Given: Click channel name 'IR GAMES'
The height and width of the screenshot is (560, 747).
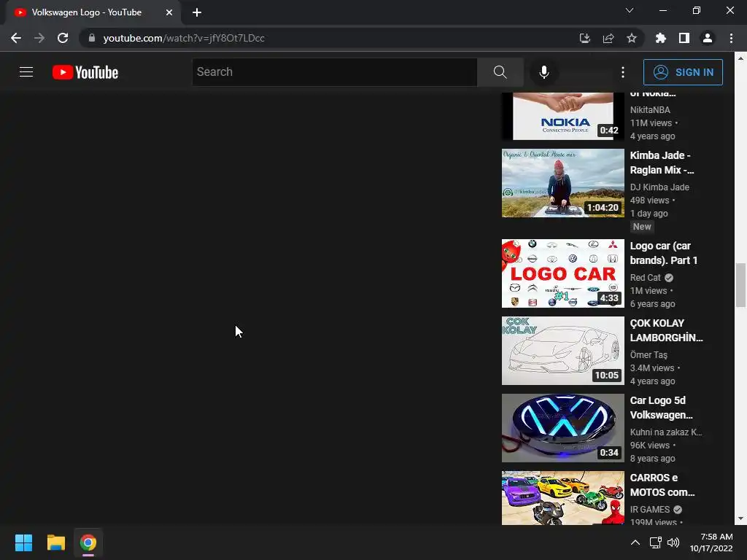Looking at the screenshot, I should tap(650, 509).
